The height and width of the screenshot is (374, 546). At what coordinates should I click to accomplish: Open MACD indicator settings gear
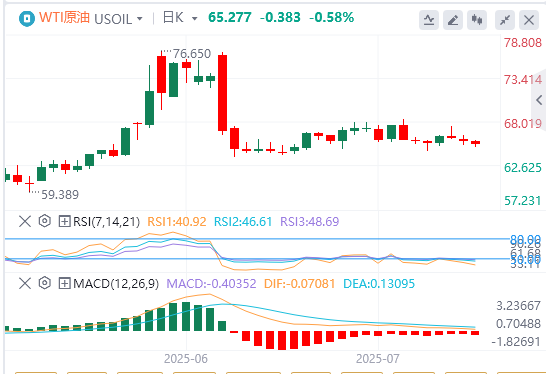[x=45, y=283]
